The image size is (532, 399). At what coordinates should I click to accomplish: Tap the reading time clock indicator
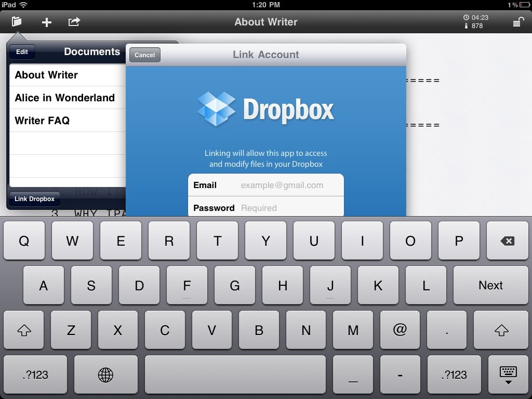[476, 17]
